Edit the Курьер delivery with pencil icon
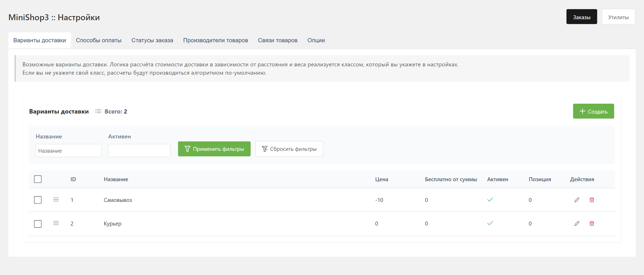Image resolution: width=644 pixels, height=275 pixels. 577,223
